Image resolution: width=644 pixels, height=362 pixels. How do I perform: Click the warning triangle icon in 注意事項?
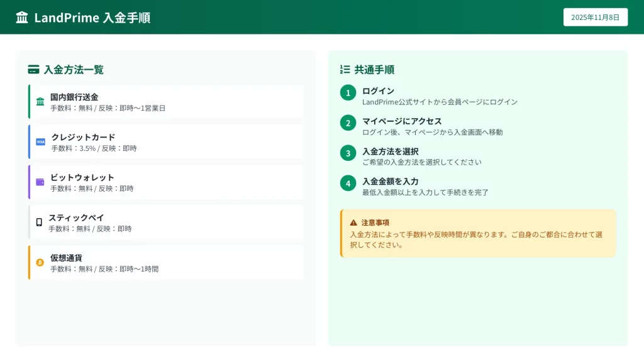tap(353, 222)
